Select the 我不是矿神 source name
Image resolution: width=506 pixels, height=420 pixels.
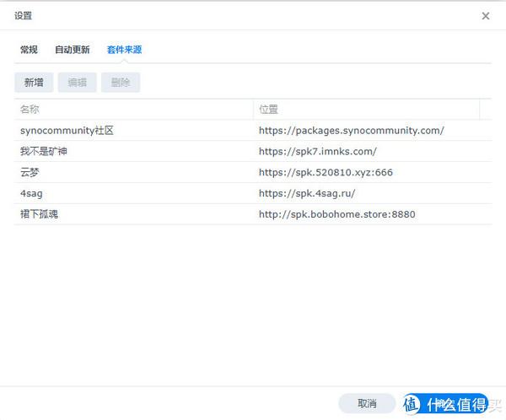[x=44, y=151]
